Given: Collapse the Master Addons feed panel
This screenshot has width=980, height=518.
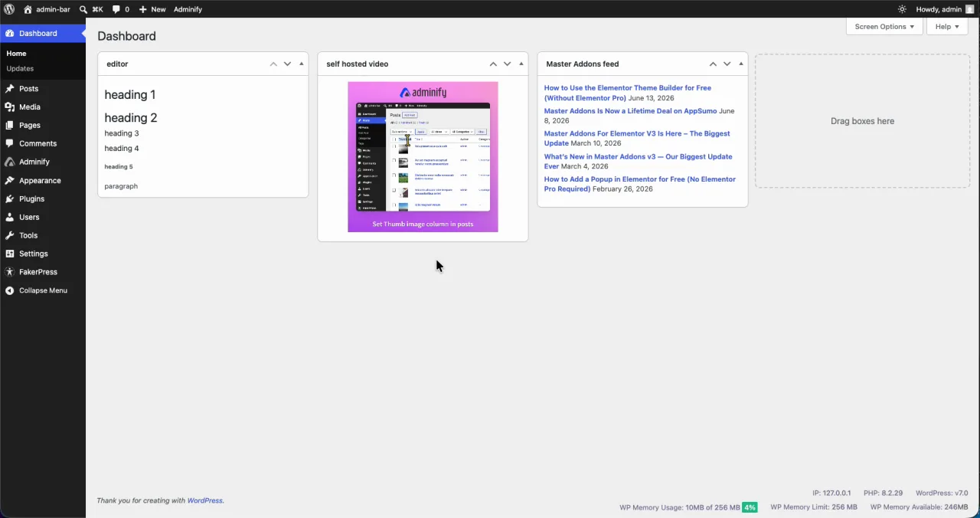Looking at the screenshot, I should (x=740, y=64).
